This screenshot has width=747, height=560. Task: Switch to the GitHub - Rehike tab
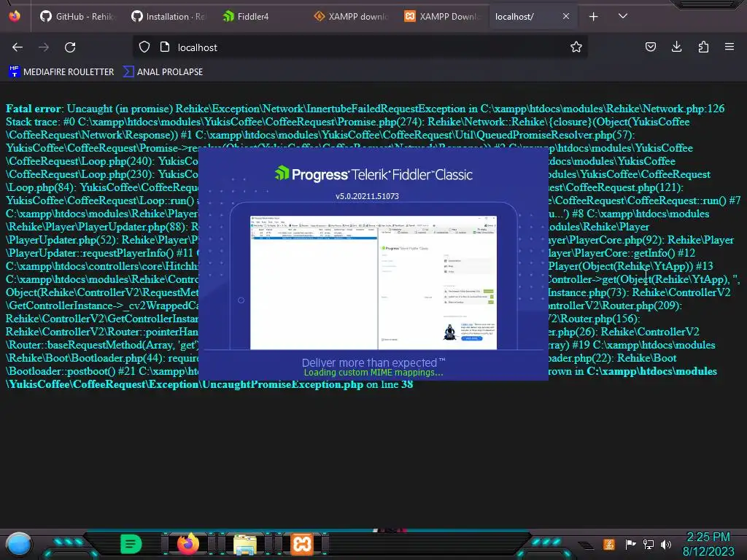point(77,17)
